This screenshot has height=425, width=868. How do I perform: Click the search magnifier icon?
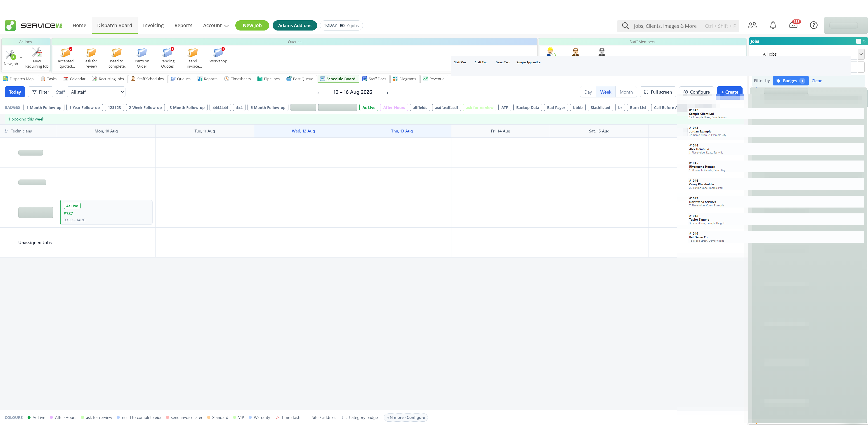coord(625,26)
